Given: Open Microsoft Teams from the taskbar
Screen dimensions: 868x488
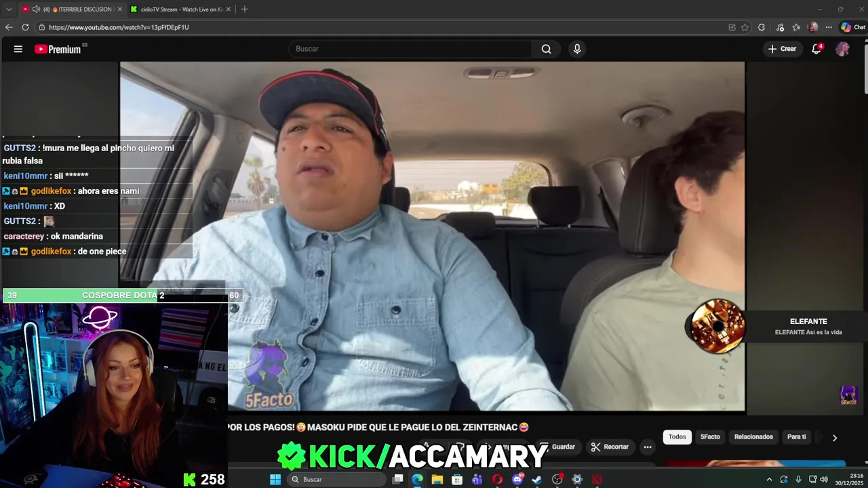Looking at the screenshot, I should (x=477, y=479).
